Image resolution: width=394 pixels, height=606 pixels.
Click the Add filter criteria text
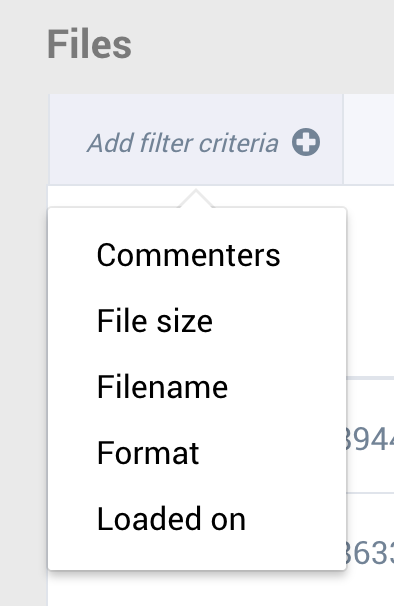183,143
